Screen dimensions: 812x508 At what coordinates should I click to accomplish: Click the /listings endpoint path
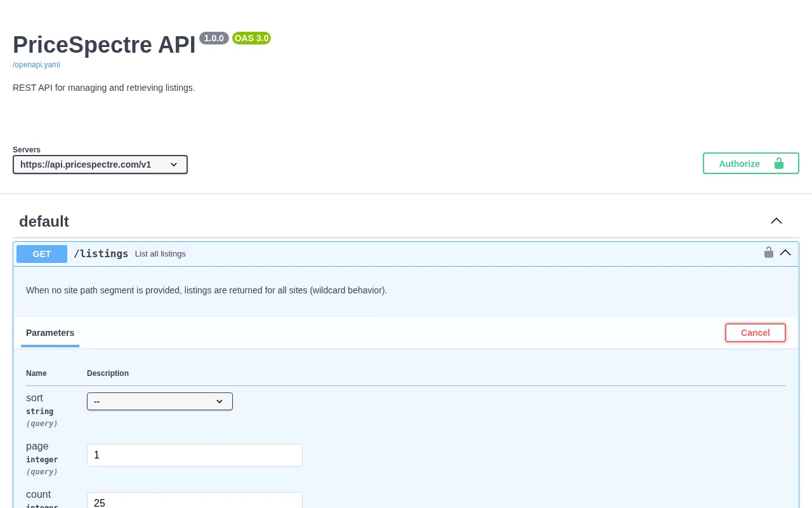point(101,253)
